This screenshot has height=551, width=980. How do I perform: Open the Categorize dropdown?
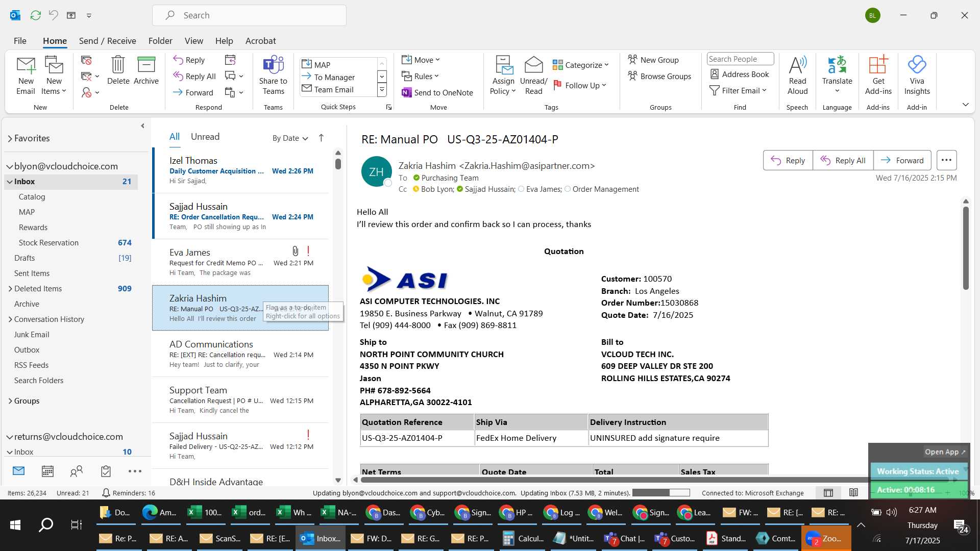581,65
